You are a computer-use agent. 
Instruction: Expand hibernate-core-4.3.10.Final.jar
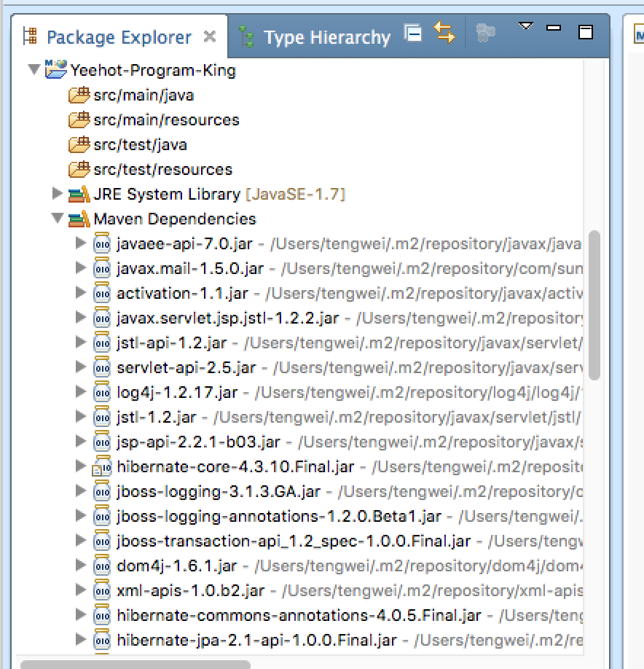click(80, 466)
